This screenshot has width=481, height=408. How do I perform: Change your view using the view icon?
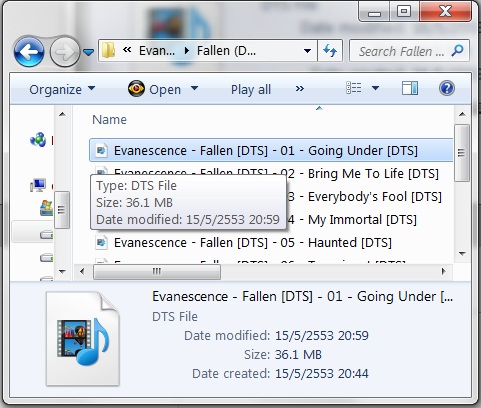pyautogui.click(x=354, y=88)
